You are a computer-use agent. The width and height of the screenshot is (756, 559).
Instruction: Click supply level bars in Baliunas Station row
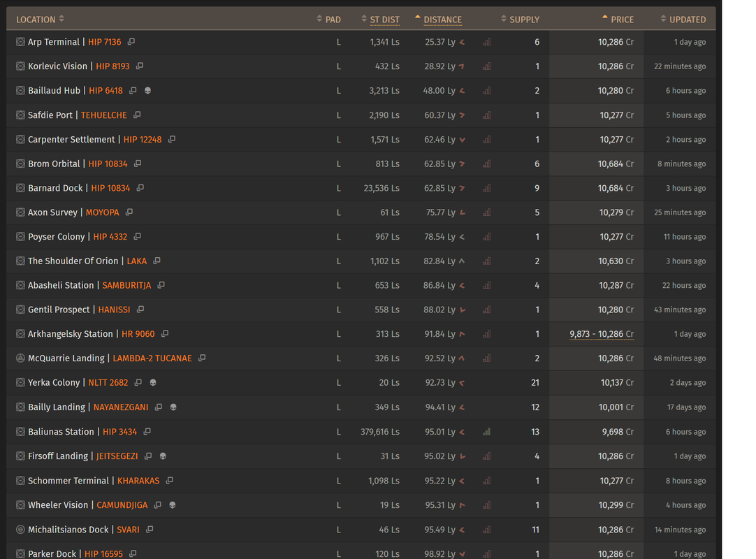point(487,432)
